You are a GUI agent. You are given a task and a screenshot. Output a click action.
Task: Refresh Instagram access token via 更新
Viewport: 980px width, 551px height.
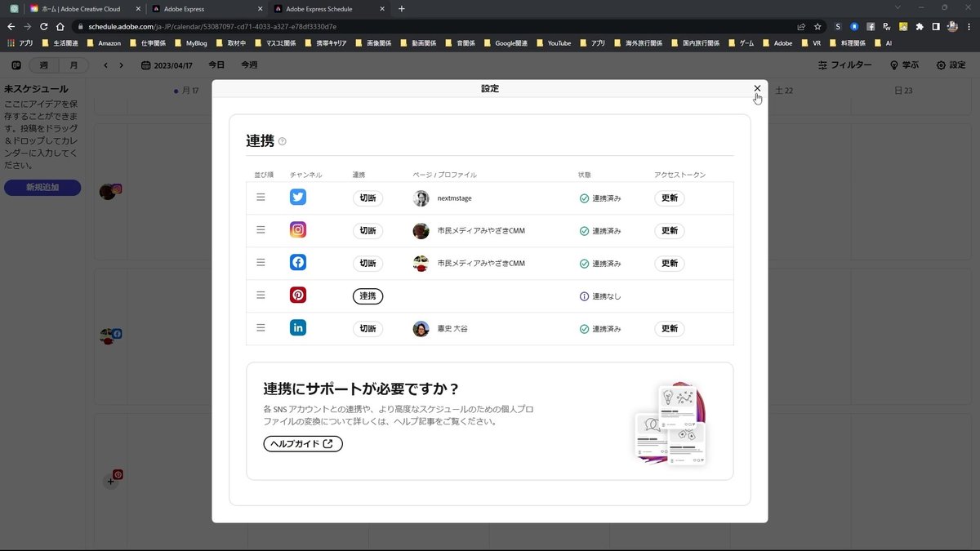coord(670,230)
